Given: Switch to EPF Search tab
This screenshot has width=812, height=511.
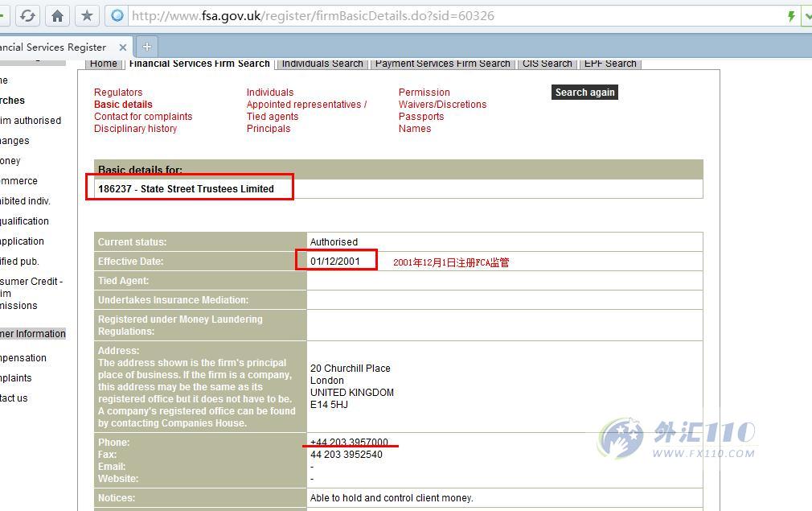Looking at the screenshot, I should click(x=610, y=64).
